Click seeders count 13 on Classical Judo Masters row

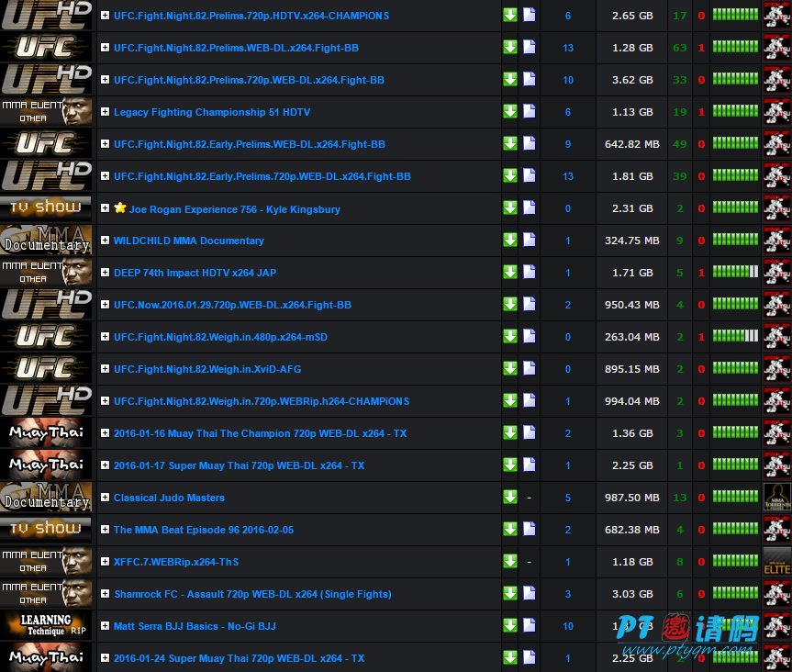point(680,498)
